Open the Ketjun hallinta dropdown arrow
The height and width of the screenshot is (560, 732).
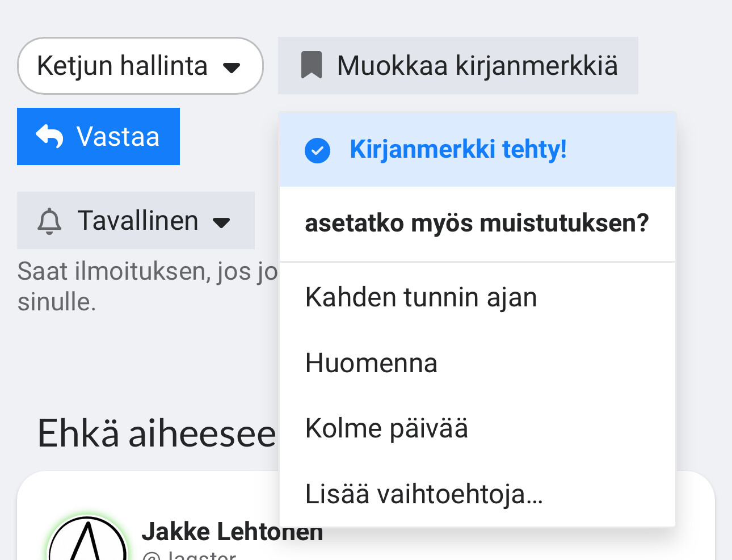point(232,68)
